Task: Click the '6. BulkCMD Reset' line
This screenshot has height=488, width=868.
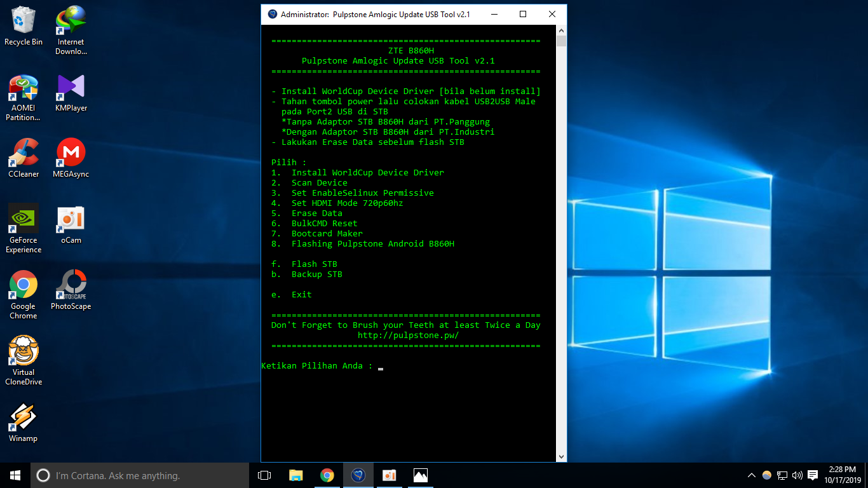Action: 315,224
